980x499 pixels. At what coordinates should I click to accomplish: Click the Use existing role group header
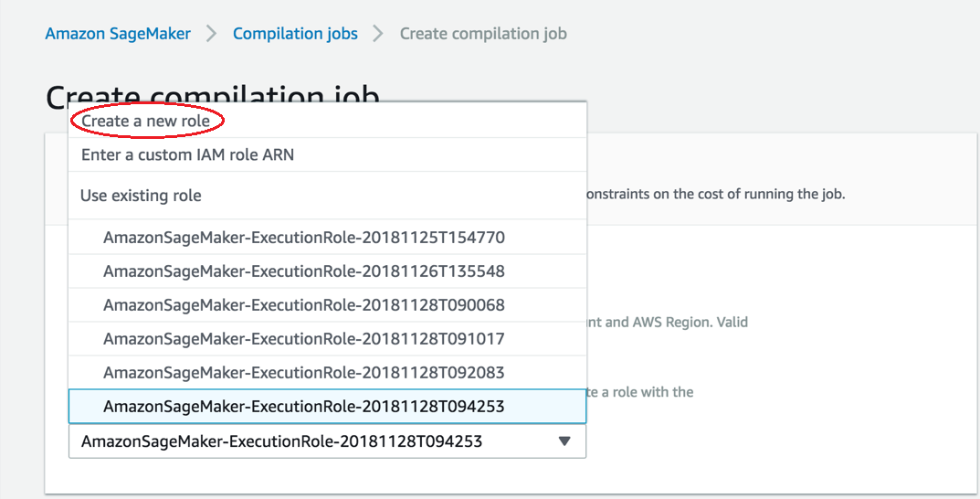coord(141,196)
